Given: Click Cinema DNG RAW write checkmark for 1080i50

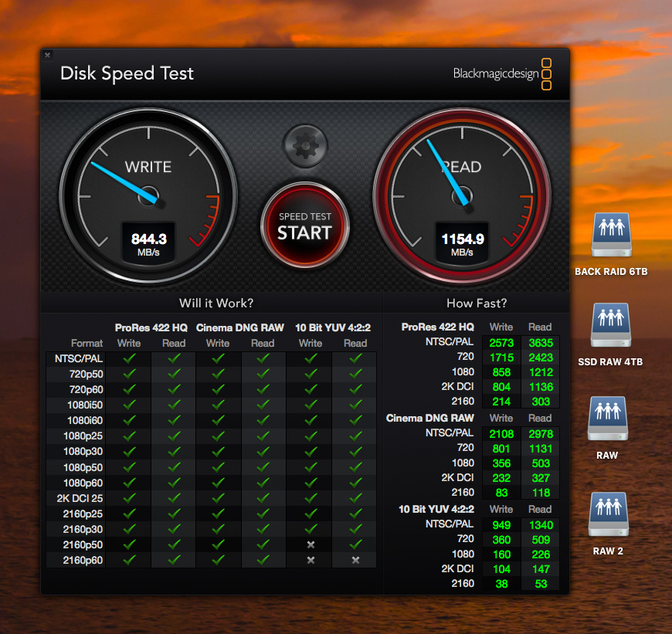Looking at the screenshot, I should [218, 405].
